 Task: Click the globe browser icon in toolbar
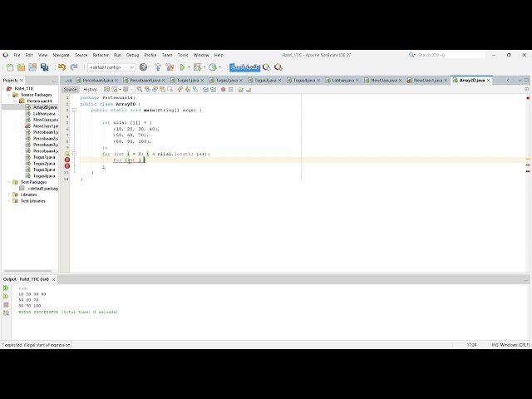[143, 67]
